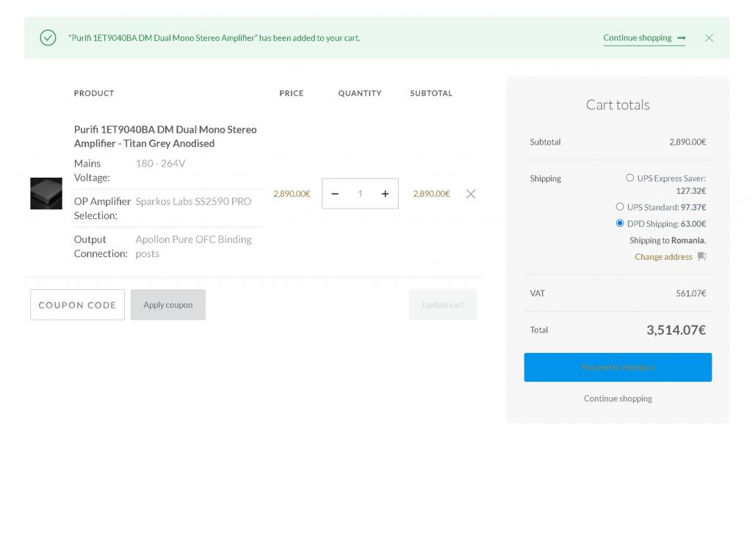Screen dimensions: 752x560
Task: Select DPD Shipping radio button
Action: [x=620, y=223]
